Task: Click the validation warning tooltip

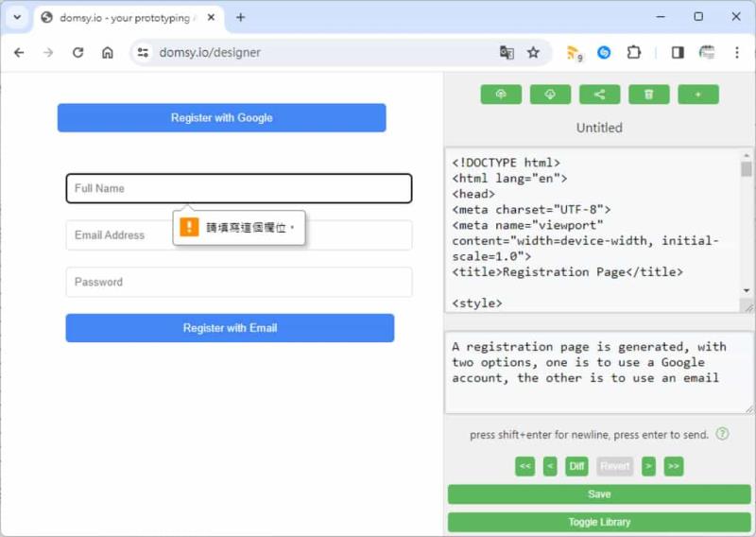Action: [x=239, y=227]
